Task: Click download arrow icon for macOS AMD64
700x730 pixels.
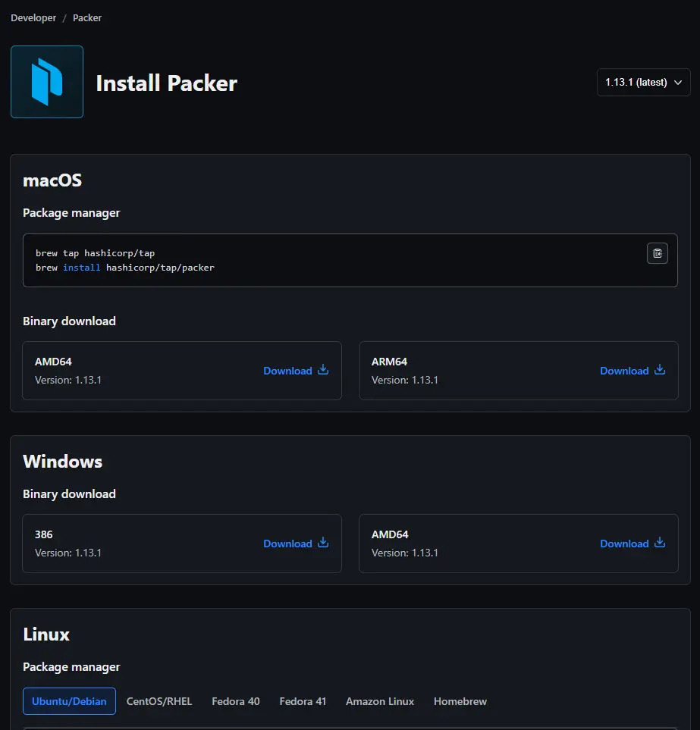Action: point(323,370)
